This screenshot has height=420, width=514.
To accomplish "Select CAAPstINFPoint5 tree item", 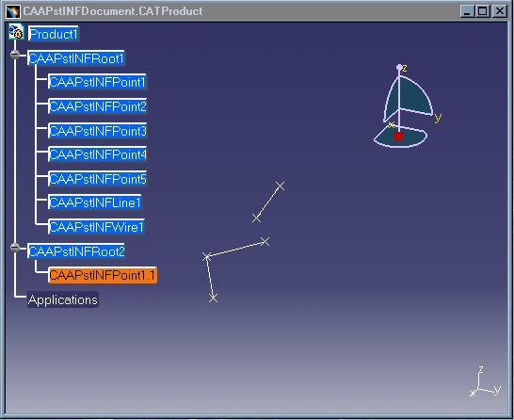I will pyautogui.click(x=98, y=179).
